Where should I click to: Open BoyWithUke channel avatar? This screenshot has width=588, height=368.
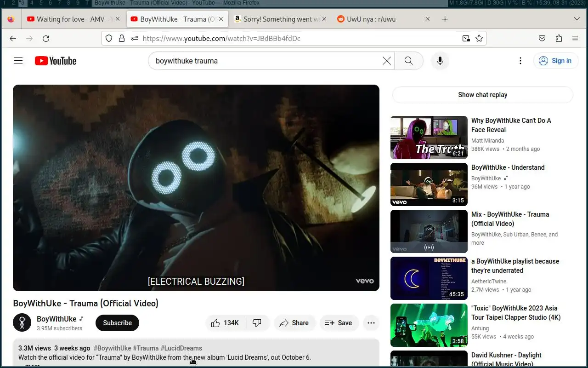click(x=22, y=323)
